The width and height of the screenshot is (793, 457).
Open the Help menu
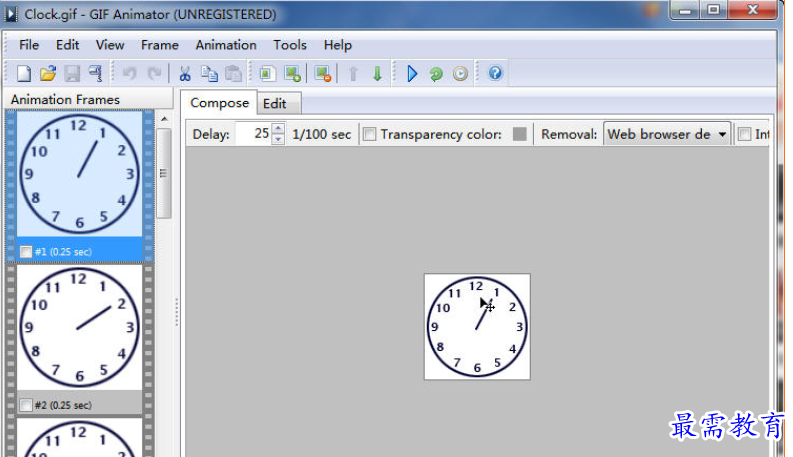pyautogui.click(x=338, y=45)
